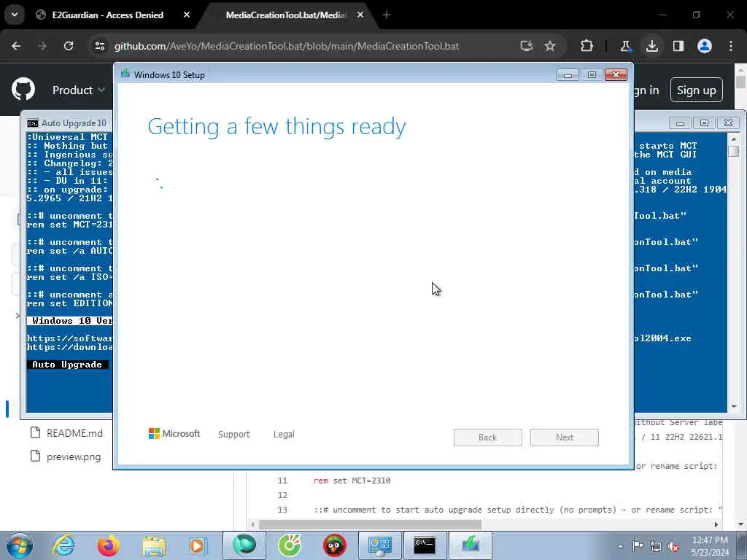Open the teal round browser taskbar icon
Viewport: 747px width, 560px height.
(x=244, y=545)
